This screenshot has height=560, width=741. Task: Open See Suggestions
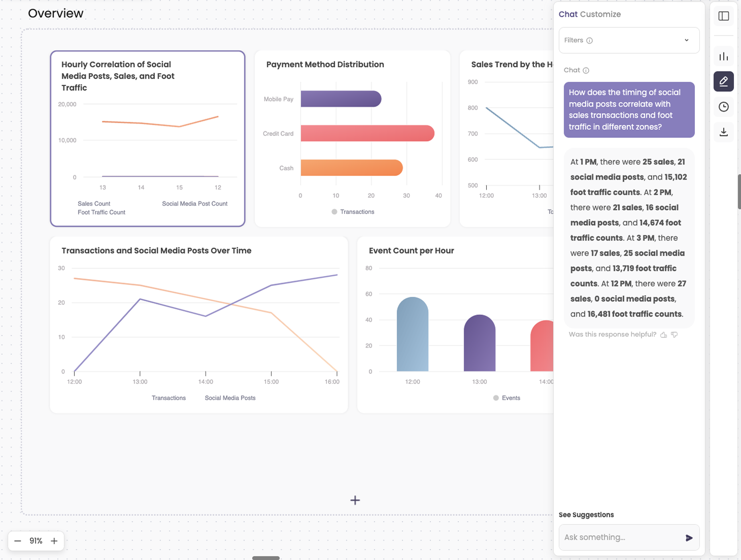(x=586, y=514)
